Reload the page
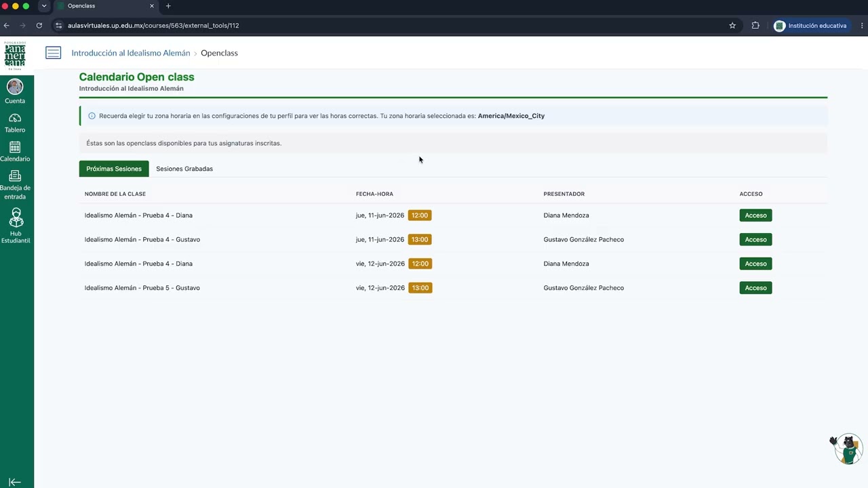Viewport: 868px width, 488px height. pos(39,26)
